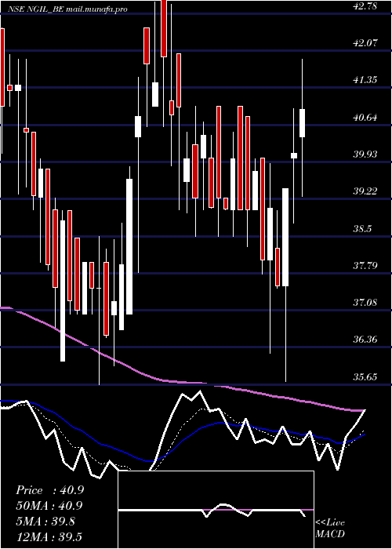Click the 39.22 price axis label
Image resolution: width=392 pixels, height=549 pixels.
point(365,191)
